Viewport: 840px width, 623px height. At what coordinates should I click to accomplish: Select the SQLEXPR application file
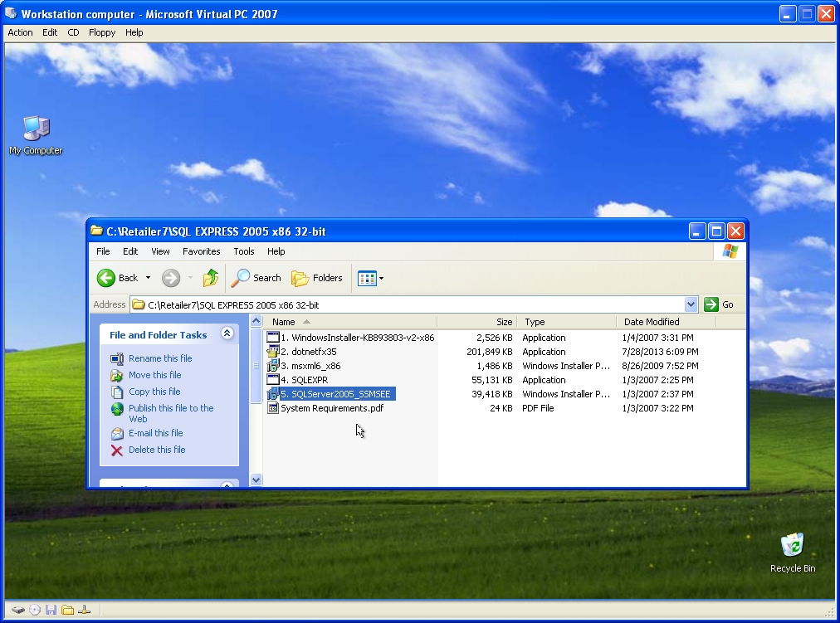pyautogui.click(x=304, y=380)
